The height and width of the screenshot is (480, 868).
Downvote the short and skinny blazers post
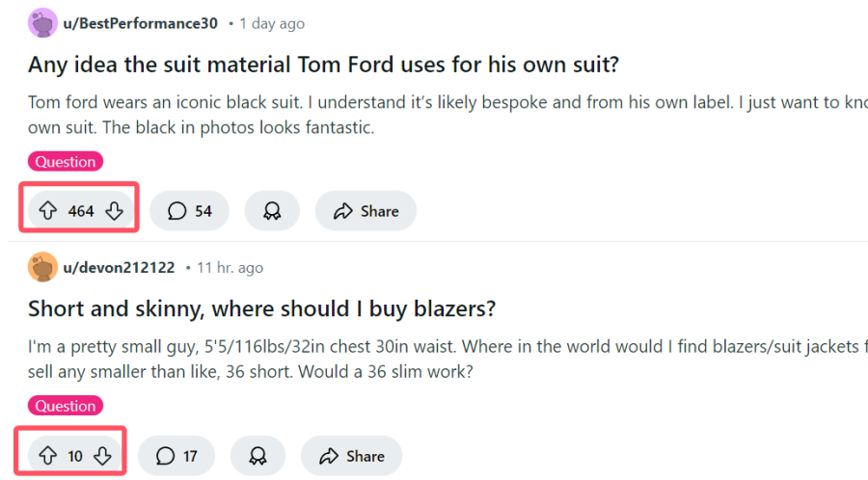click(103, 456)
